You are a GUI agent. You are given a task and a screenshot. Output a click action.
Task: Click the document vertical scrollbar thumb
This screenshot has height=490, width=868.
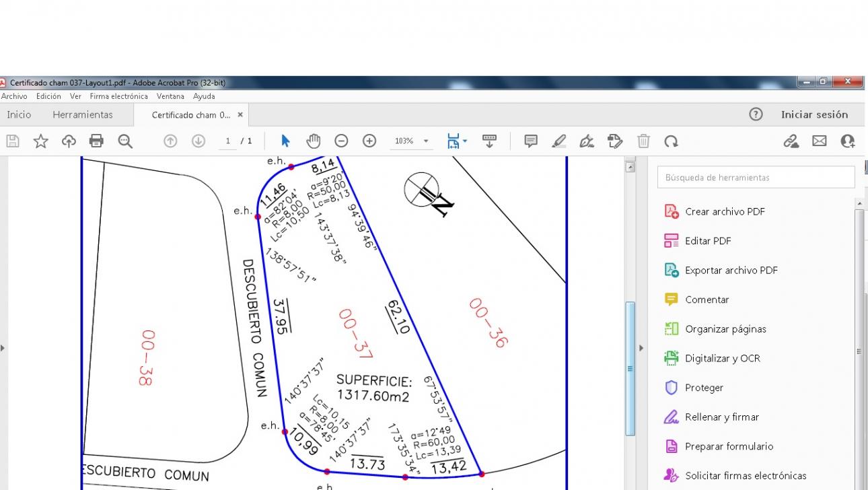(x=630, y=369)
